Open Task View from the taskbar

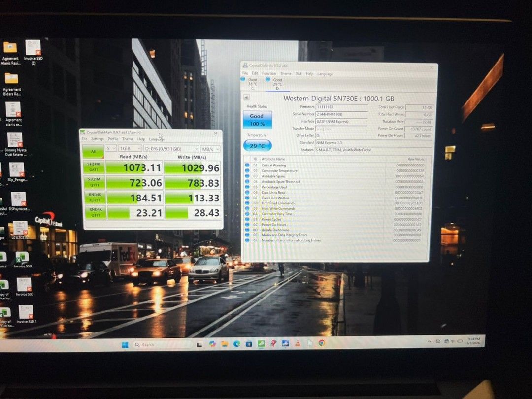tap(199, 345)
